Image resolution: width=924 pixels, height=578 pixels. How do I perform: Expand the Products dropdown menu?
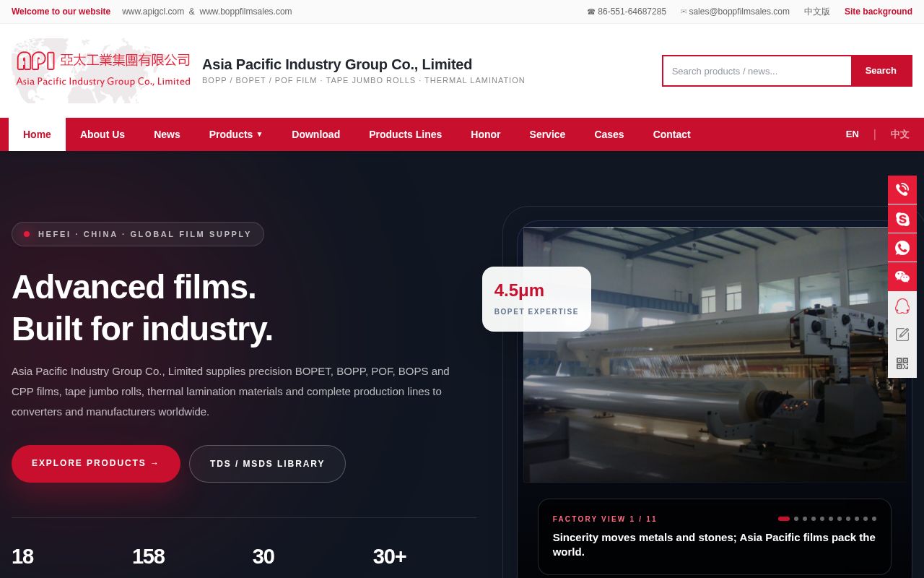click(236, 134)
